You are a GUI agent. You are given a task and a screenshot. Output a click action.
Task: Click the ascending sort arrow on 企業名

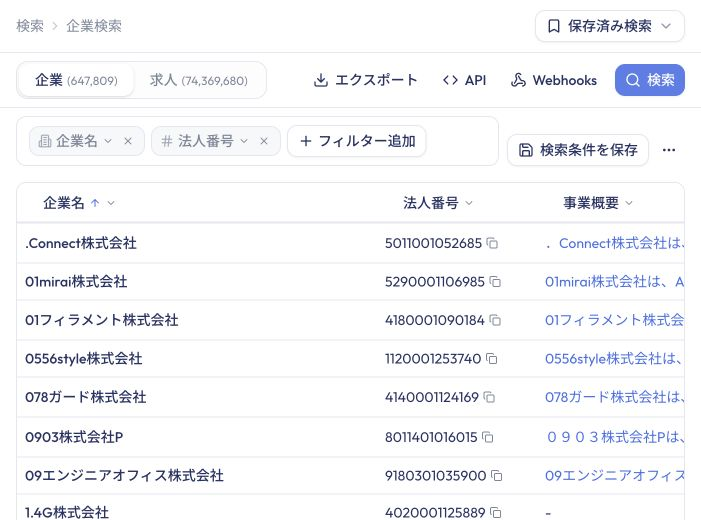pyautogui.click(x=95, y=203)
